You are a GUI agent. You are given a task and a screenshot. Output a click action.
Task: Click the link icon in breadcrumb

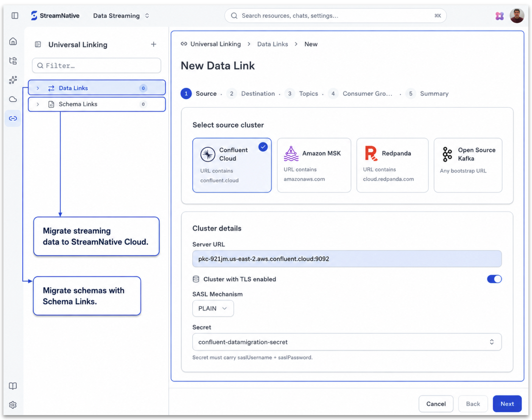coord(184,44)
